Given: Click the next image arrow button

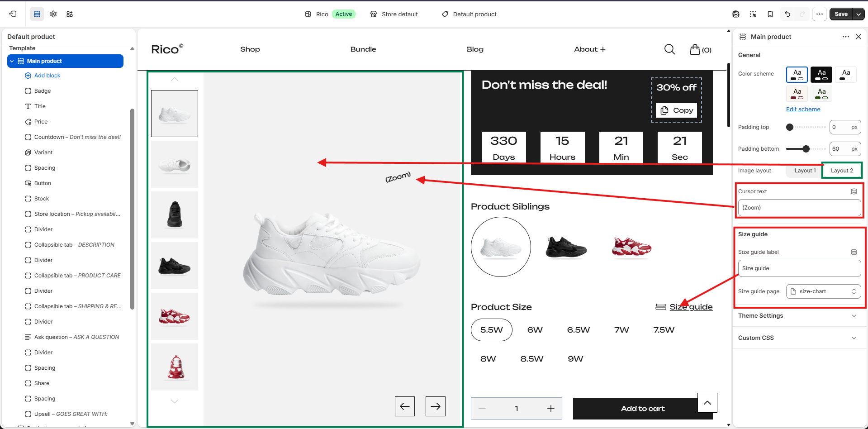Looking at the screenshot, I should (436, 406).
